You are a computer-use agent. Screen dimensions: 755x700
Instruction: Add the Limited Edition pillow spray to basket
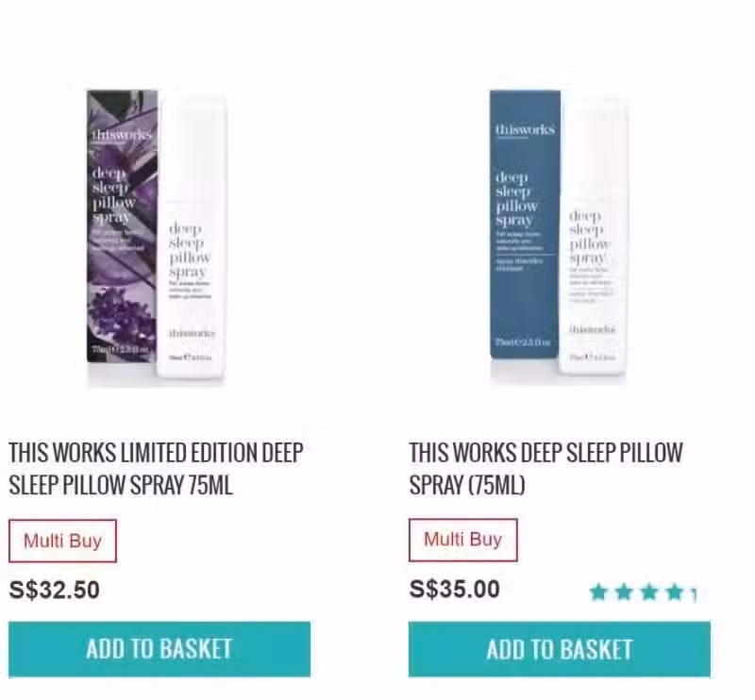point(159,649)
